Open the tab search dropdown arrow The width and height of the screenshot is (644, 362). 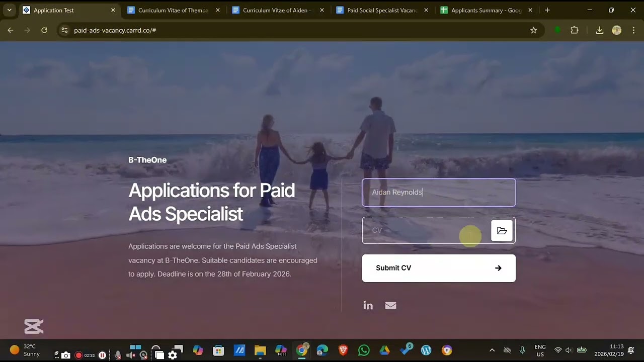(x=9, y=10)
